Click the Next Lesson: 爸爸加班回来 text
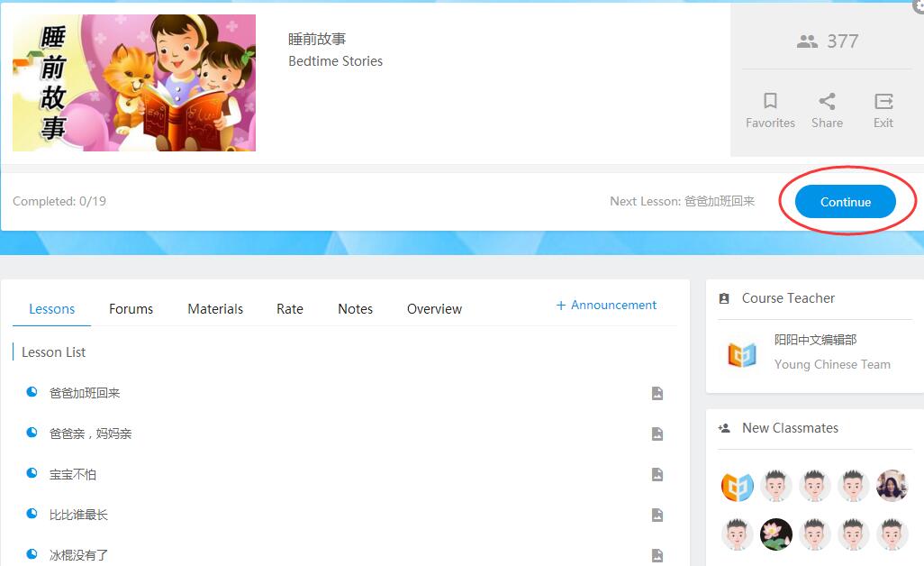Viewport: 924px width, 566px height. tap(682, 201)
